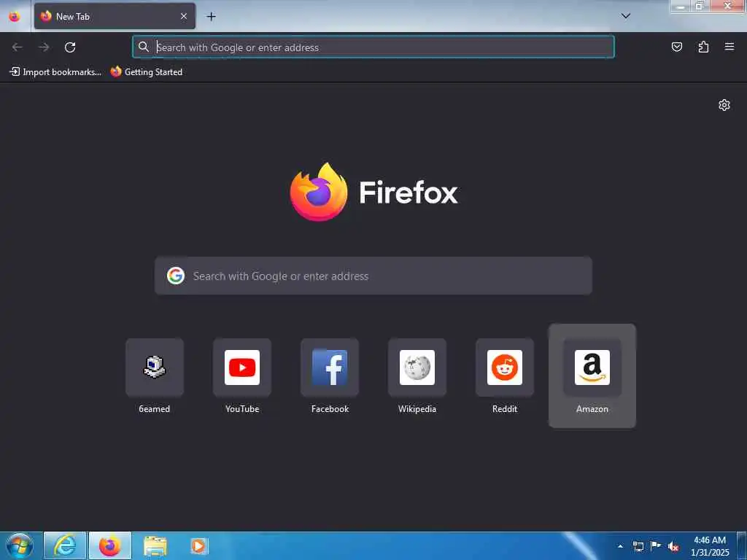
Task: Open the Reddit shortcut tile
Action: pyautogui.click(x=505, y=376)
